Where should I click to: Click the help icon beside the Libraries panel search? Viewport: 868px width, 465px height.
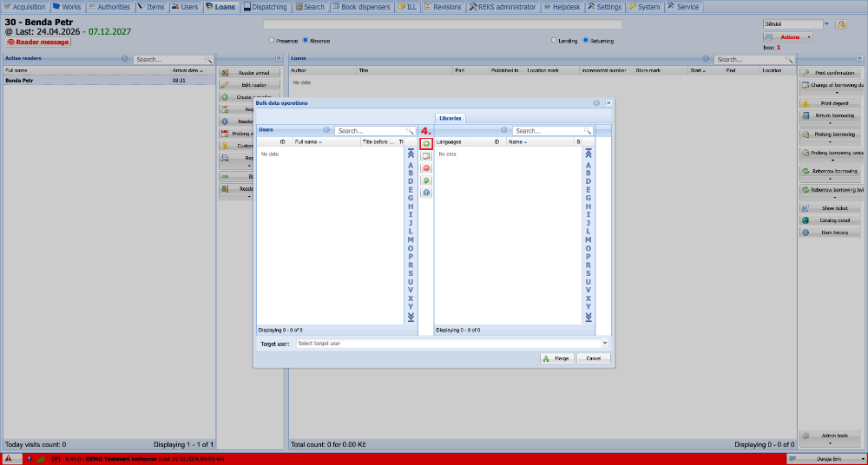(503, 130)
